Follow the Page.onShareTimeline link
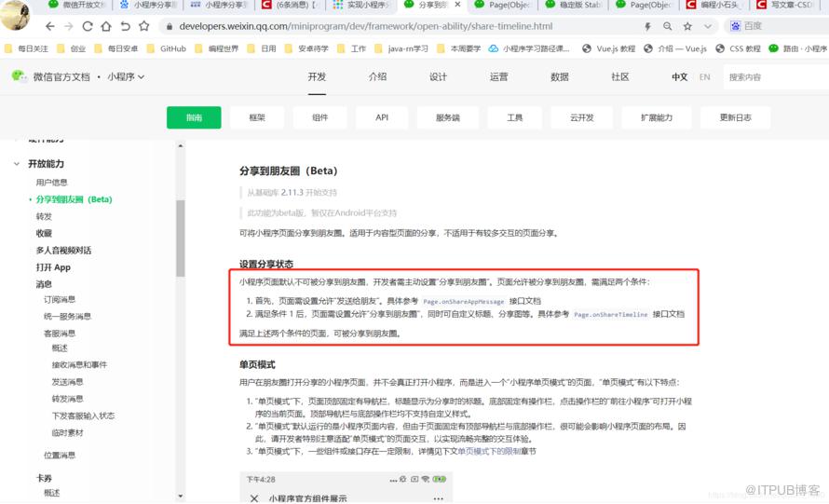Screen dimensions: 829x504 pos(611,314)
